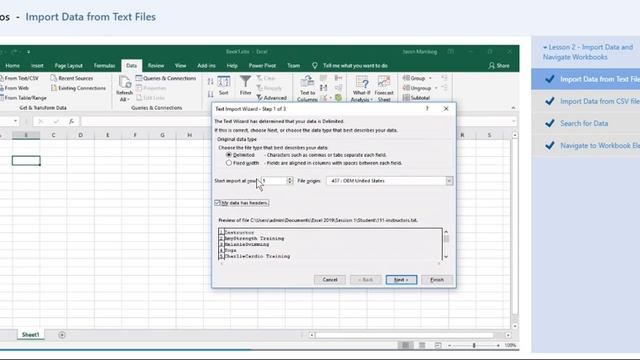Expand the Ungroup dropdown arrow
Image resolution: width=640 pixels, height=360 pixels.
[x=436, y=88]
